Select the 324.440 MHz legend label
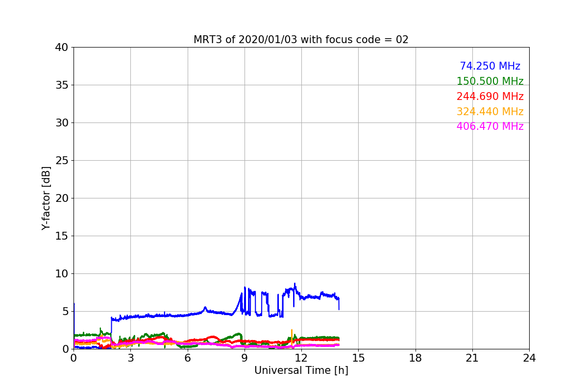Image resolution: width=588 pixels, height=392 pixels. [x=490, y=112]
